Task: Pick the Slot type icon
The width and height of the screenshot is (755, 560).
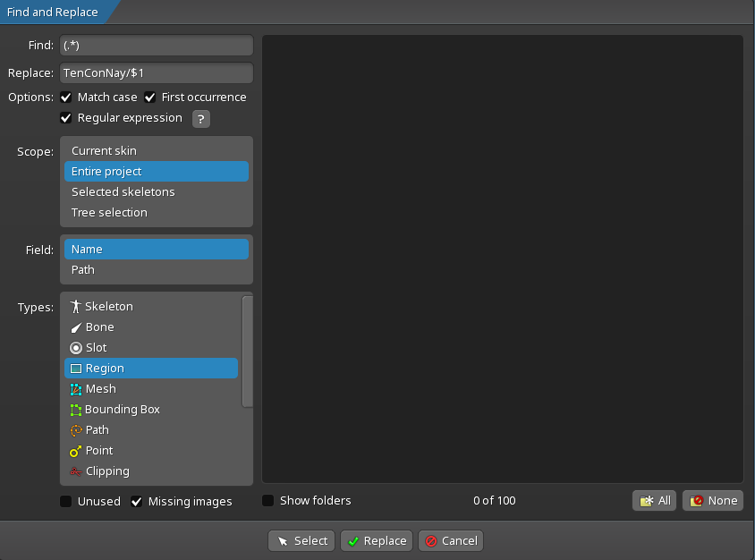Action: click(x=76, y=348)
